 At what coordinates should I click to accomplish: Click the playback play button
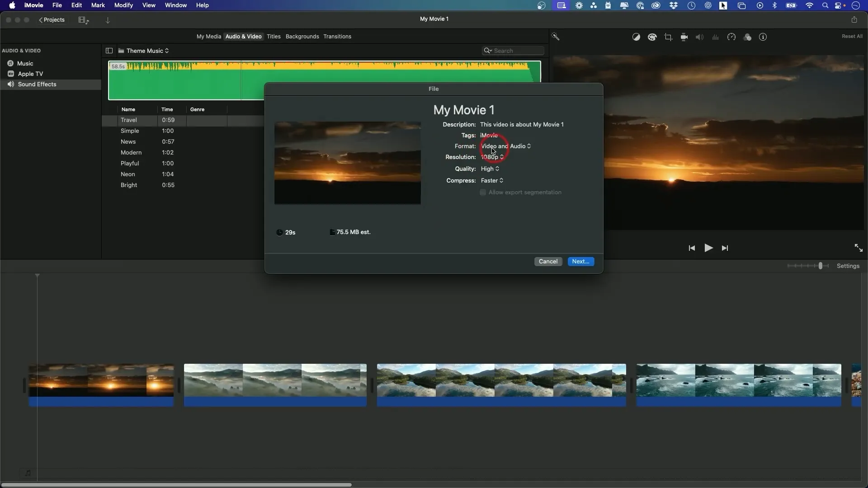708,248
